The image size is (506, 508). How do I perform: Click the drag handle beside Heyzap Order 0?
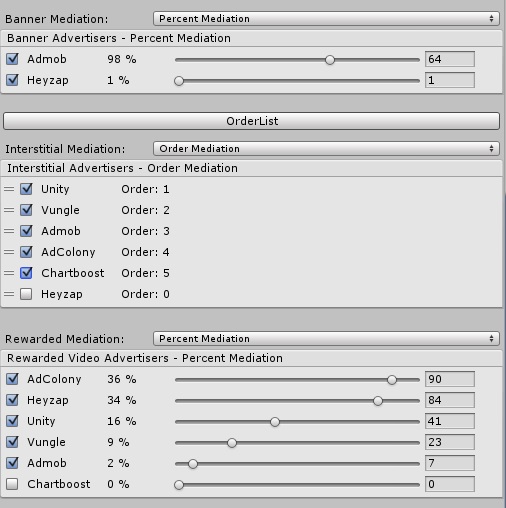click(x=9, y=294)
